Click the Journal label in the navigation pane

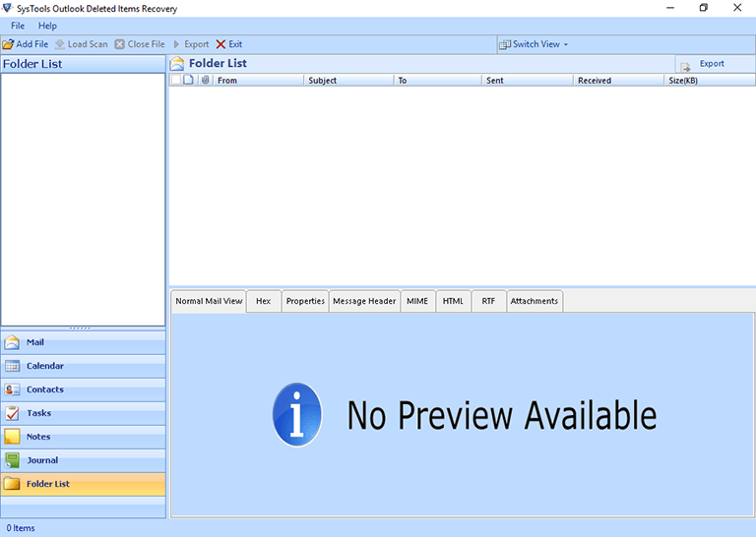[42, 460]
